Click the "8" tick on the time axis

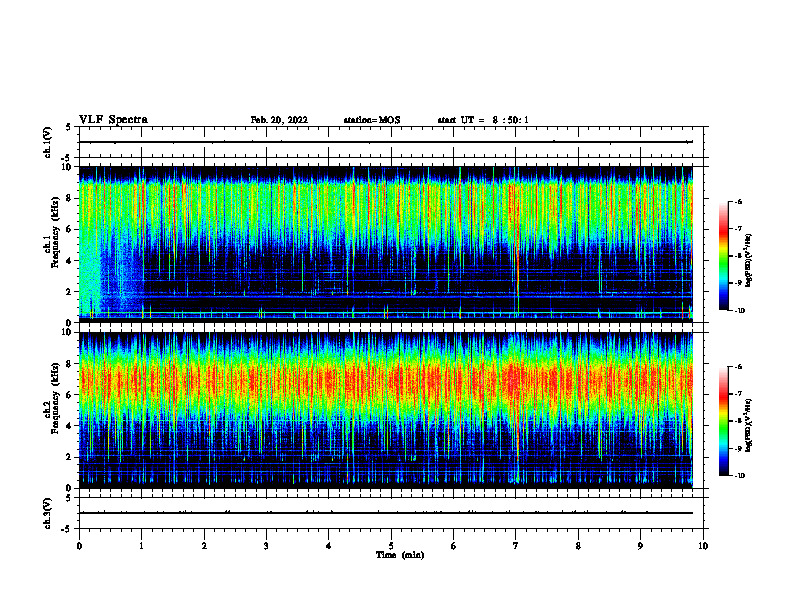578,546
